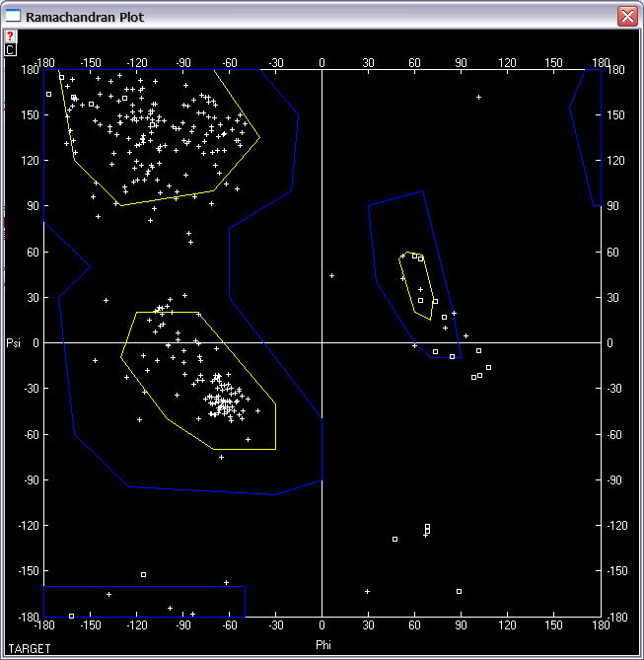Select lone cross residue near phi 7, psi 44
Screen dimensions: 644x660
tap(332, 275)
